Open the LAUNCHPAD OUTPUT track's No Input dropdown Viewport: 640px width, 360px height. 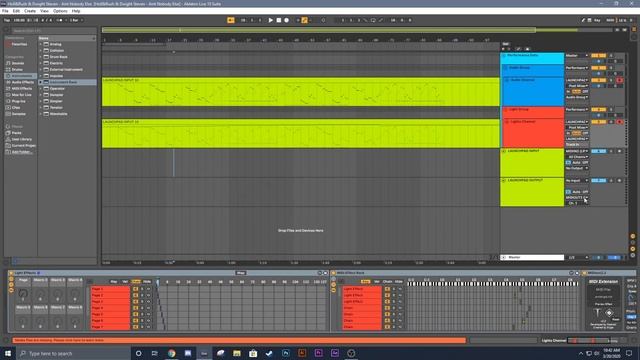click(x=577, y=180)
